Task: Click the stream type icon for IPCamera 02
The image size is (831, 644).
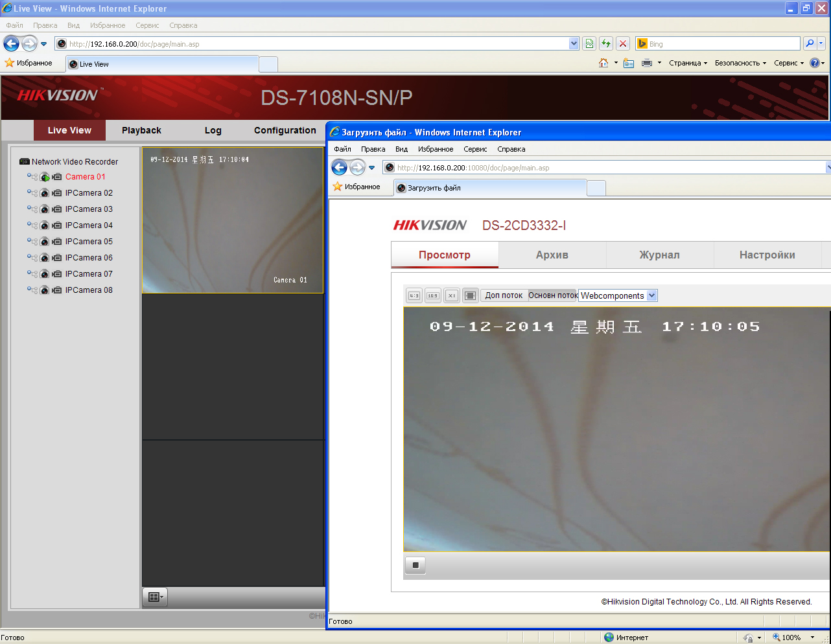Action: coord(32,192)
